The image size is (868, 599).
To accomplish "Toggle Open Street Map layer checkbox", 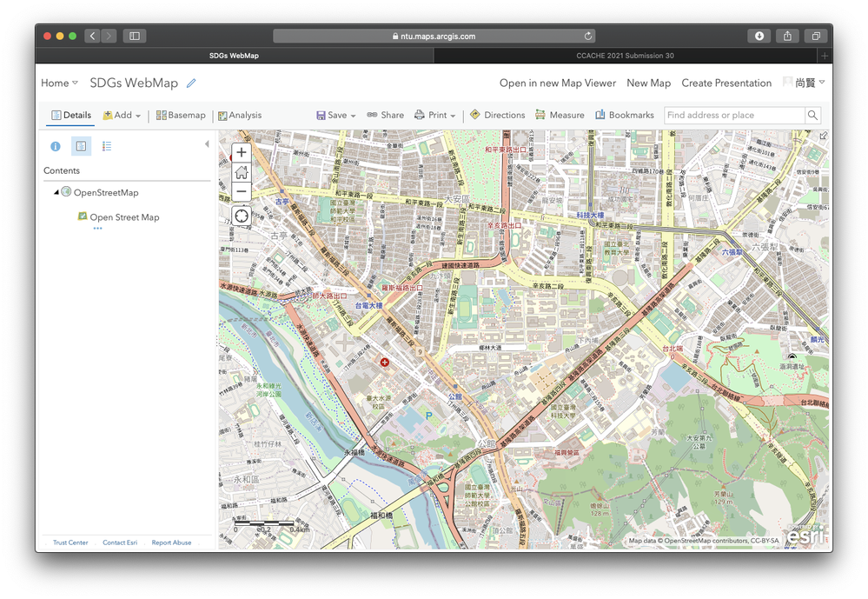I will [83, 216].
